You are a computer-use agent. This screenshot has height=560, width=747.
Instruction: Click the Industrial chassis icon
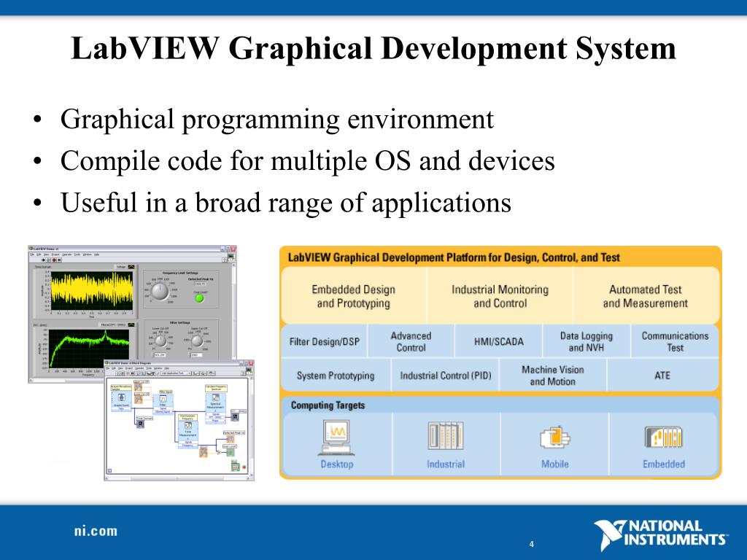click(x=446, y=436)
